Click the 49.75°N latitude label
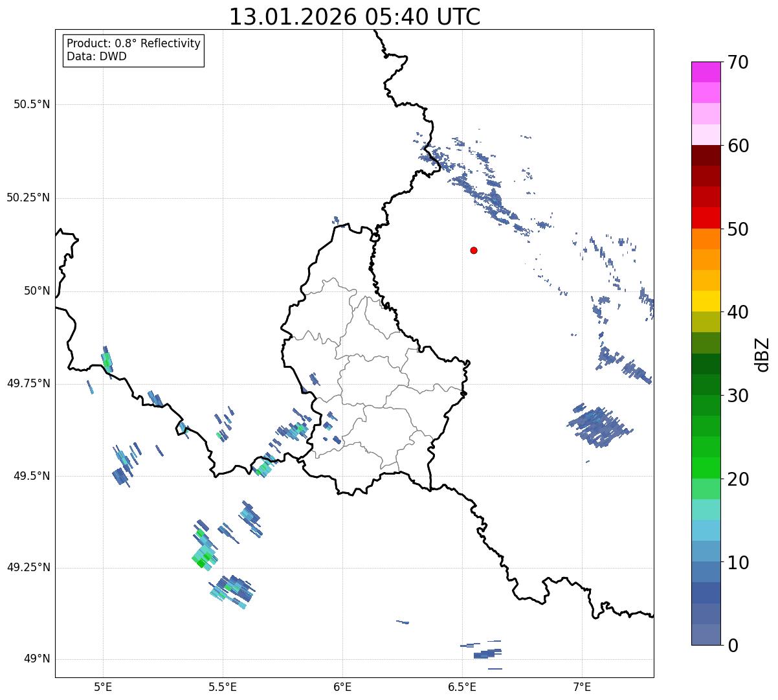The height and width of the screenshot is (700, 778). 28,383
